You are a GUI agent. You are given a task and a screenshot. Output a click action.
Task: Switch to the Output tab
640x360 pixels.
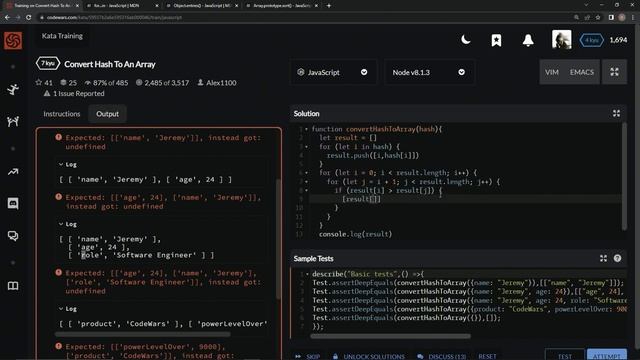click(107, 114)
